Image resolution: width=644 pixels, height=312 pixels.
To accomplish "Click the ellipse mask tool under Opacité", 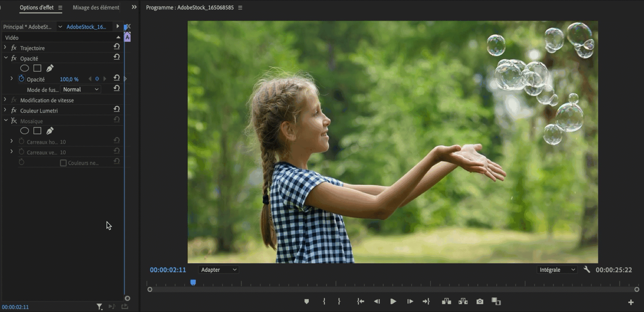I will pos(24,68).
